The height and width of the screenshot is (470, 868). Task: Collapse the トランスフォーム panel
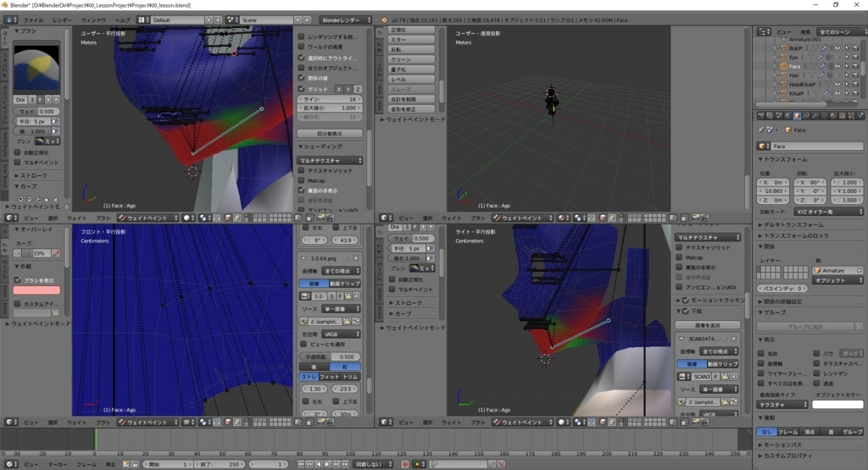point(784,159)
